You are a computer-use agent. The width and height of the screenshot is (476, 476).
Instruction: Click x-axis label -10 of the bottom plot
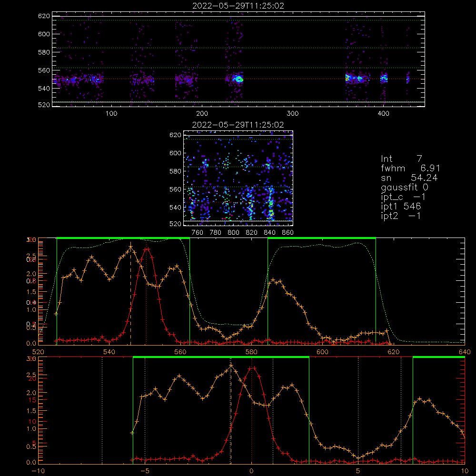pyautogui.click(x=38, y=471)
